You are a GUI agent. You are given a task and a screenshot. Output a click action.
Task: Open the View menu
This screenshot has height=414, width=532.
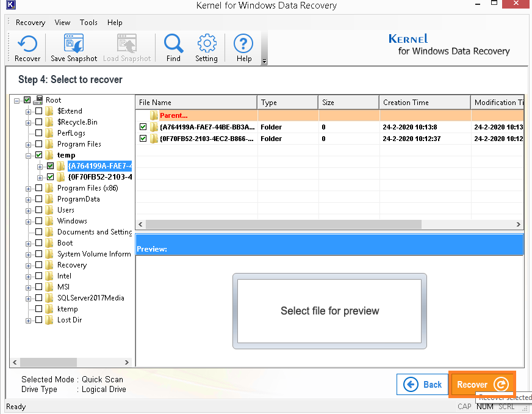[62, 23]
